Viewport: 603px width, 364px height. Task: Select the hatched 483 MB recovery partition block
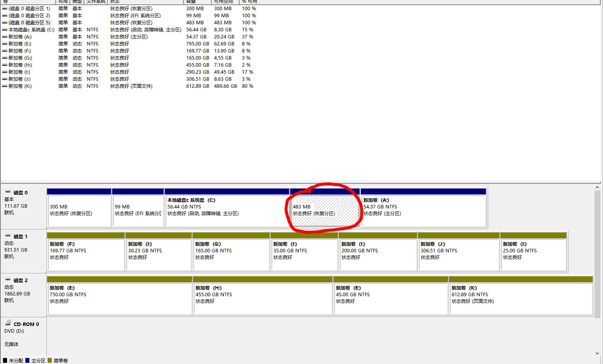(325, 208)
